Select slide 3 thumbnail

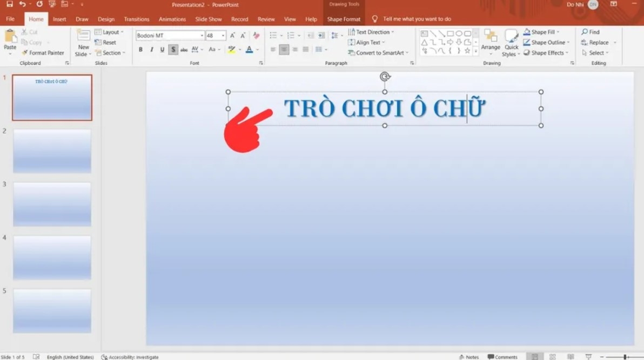pos(52,204)
